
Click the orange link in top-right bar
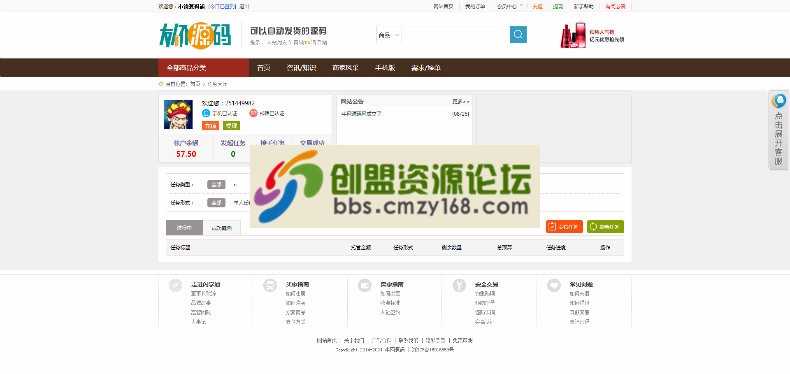[x=538, y=7]
